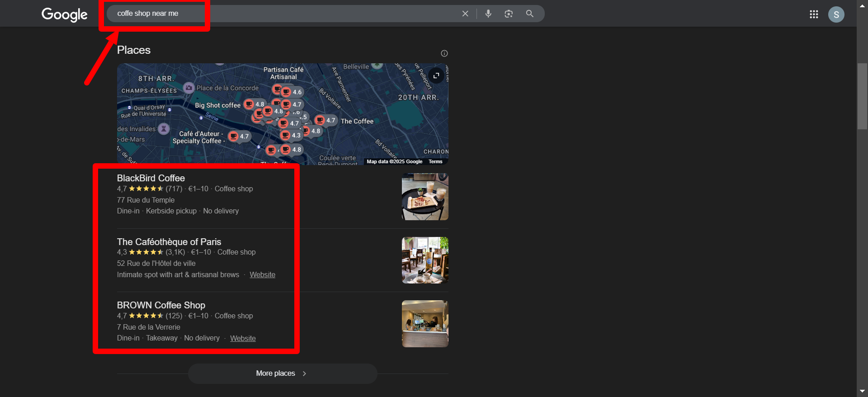Open the BROWN Coffee Shop listing
The image size is (868, 397).
[x=161, y=305]
